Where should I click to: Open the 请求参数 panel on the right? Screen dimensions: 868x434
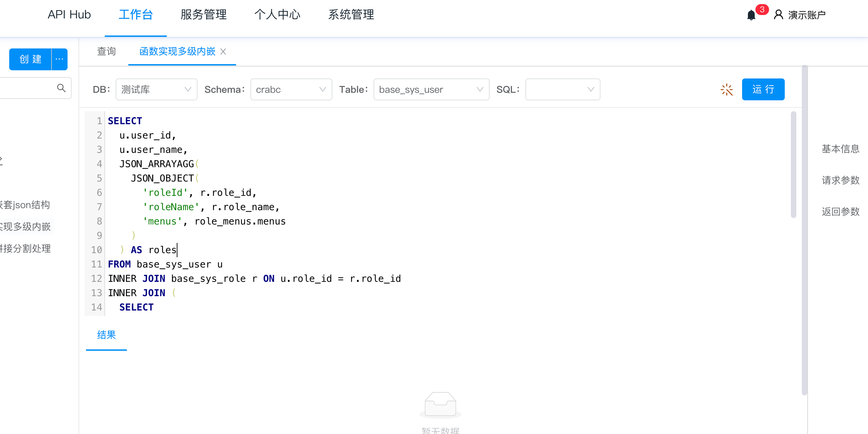(840, 180)
